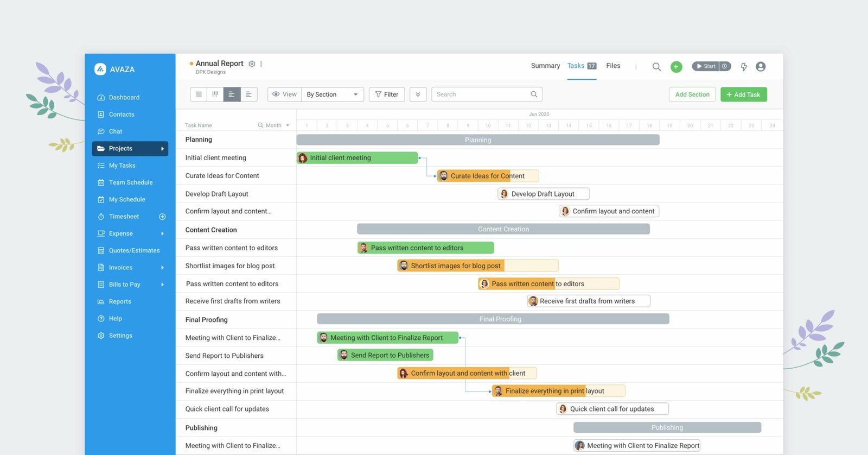Open the By Section dropdown
The width and height of the screenshot is (868, 455).
(x=332, y=94)
